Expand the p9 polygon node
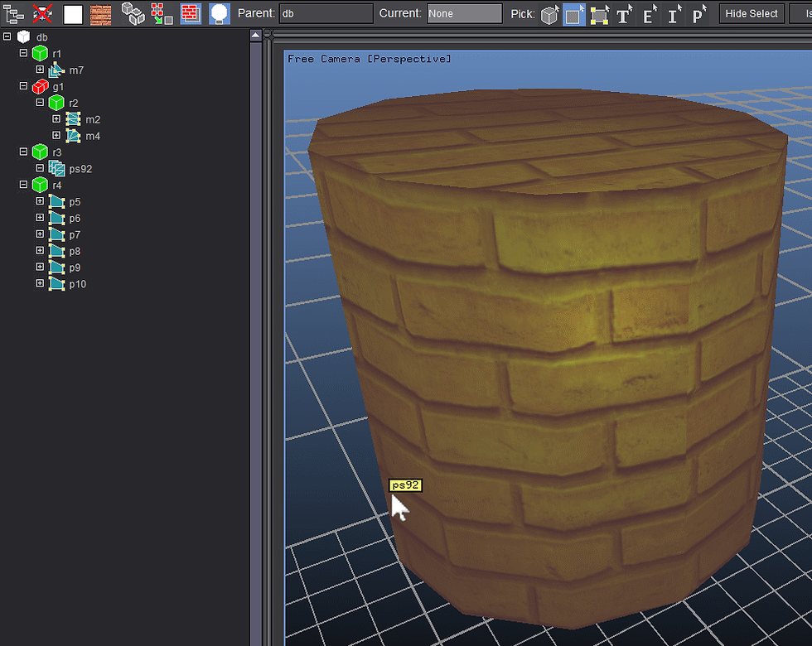 (40, 267)
